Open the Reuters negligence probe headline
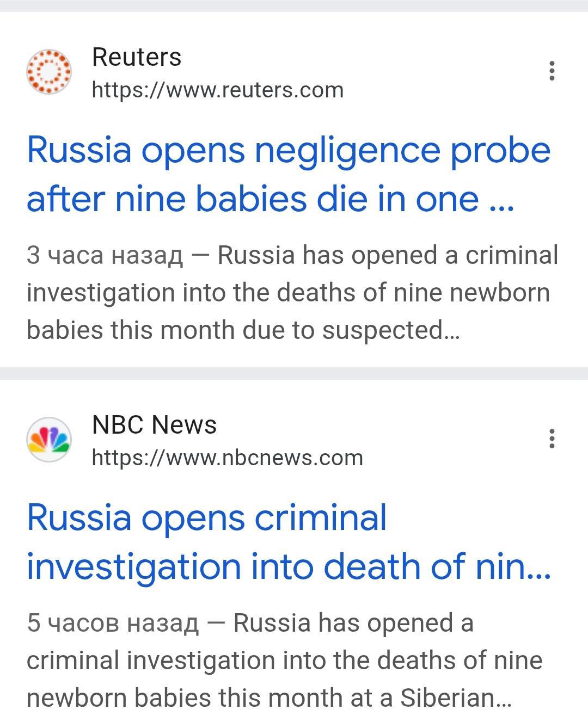Viewport: 588px width, 728px height. click(289, 151)
